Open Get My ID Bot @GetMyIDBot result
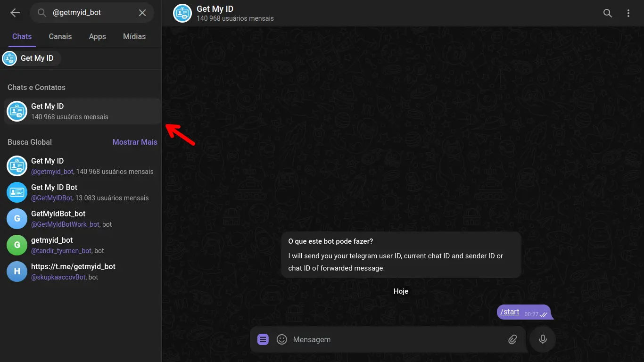Screen dimensions: 644x362 [82, 192]
